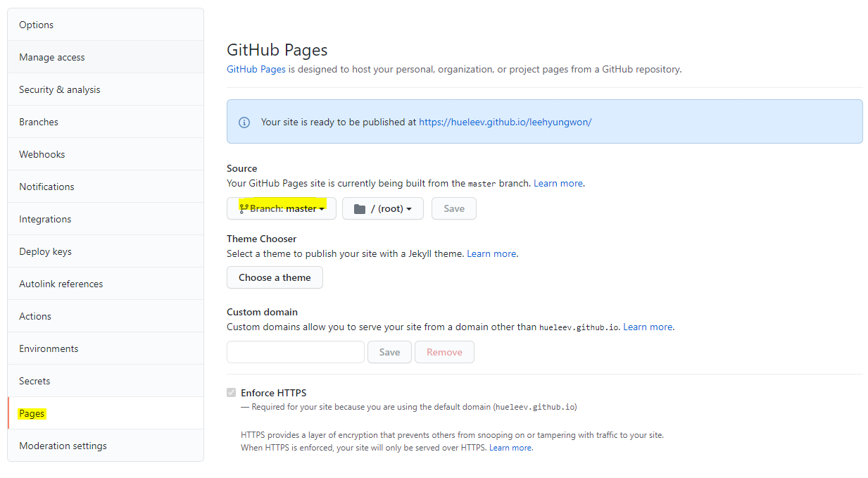Screen dimensions: 868x478
Task: Open the Options settings page
Action: pyautogui.click(x=106, y=25)
